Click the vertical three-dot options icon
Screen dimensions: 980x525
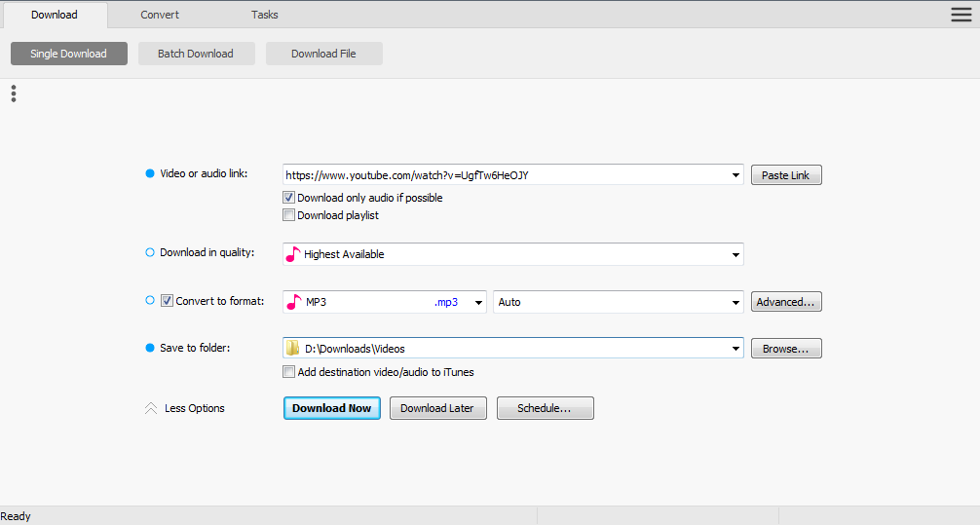coord(14,94)
